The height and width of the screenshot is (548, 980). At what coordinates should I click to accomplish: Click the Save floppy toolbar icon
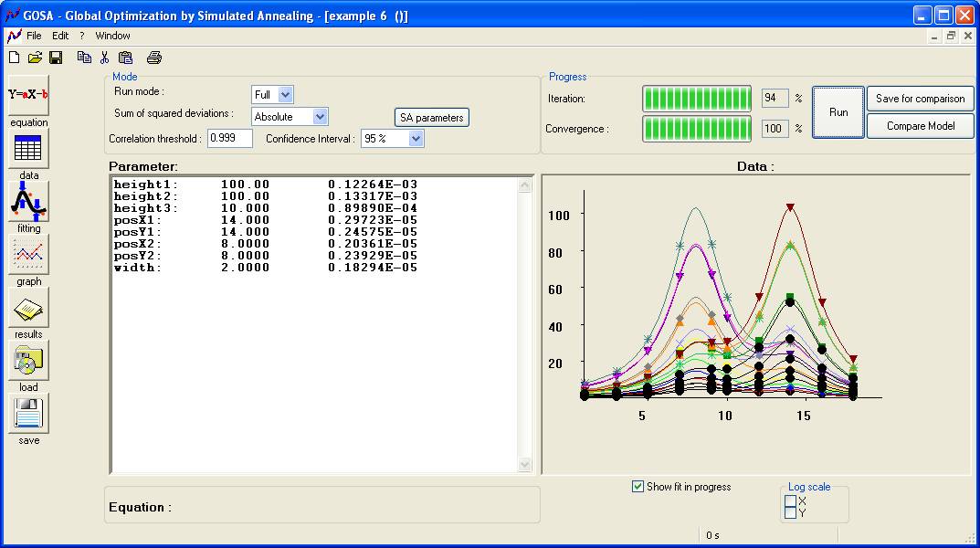[56, 58]
